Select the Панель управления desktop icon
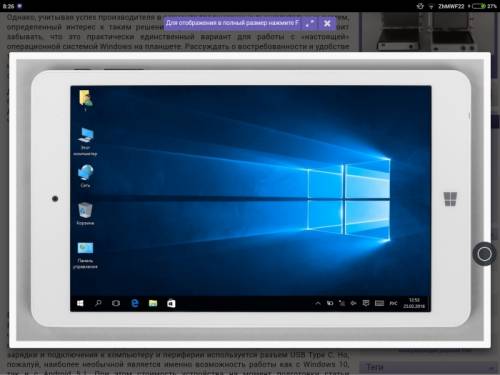Image resolution: width=500 pixels, height=375 pixels. [85, 255]
